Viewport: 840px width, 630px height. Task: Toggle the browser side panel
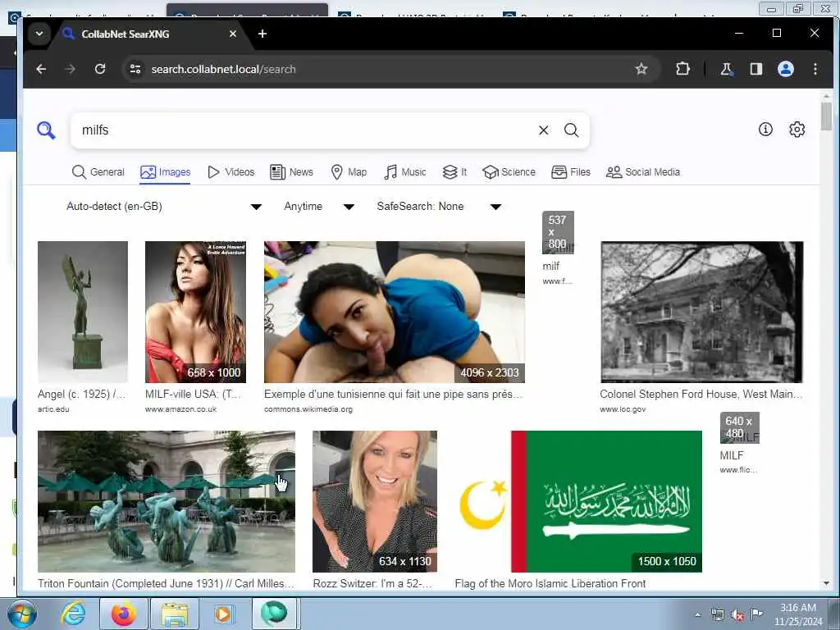point(756,69)
